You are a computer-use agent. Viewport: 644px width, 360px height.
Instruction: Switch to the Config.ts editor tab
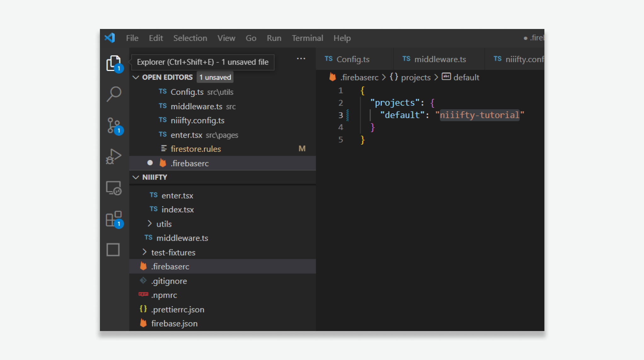pos(355,59)
